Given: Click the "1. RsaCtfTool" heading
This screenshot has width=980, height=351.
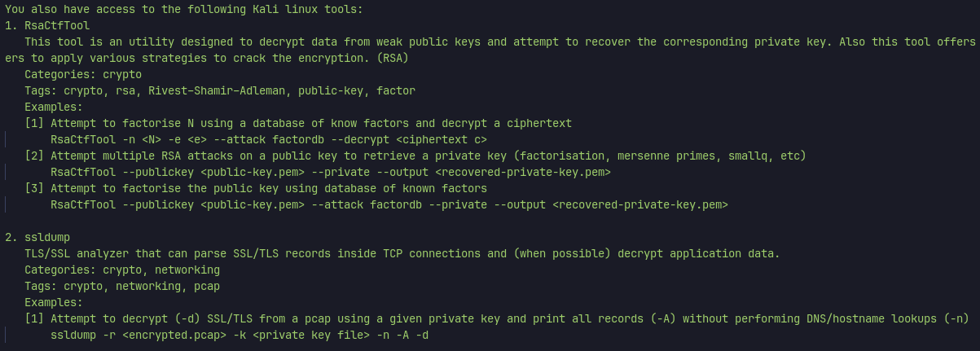Looking at the screenshot, I should coord(47,25).
